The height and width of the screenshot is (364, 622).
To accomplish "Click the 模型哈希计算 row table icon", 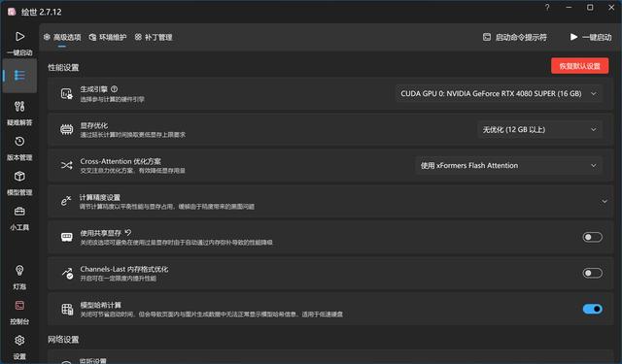I will 67,309.
